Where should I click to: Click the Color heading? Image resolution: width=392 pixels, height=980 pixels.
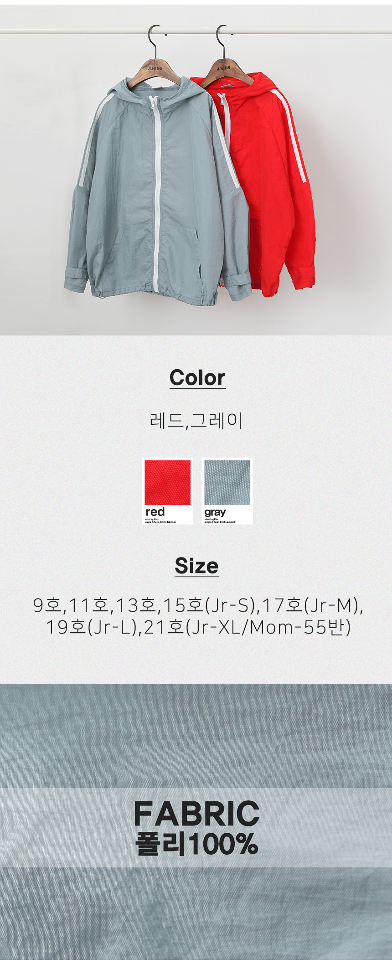pos(197,378)
